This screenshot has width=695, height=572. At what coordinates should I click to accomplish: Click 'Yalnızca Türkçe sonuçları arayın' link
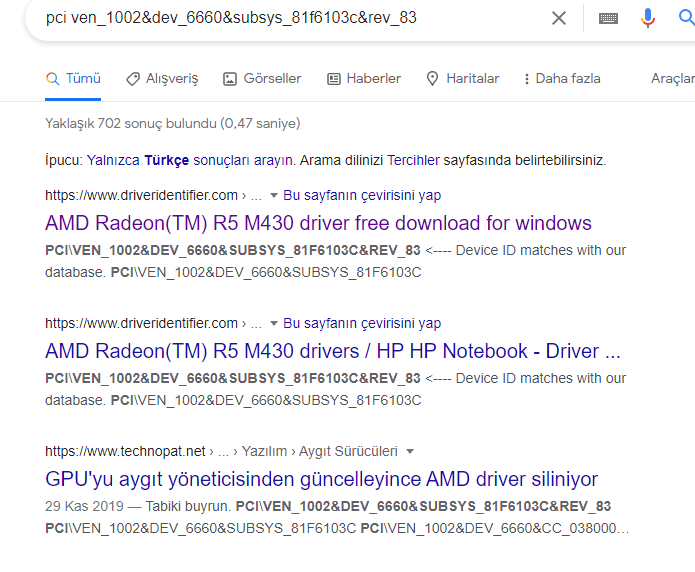pos(190,160)
